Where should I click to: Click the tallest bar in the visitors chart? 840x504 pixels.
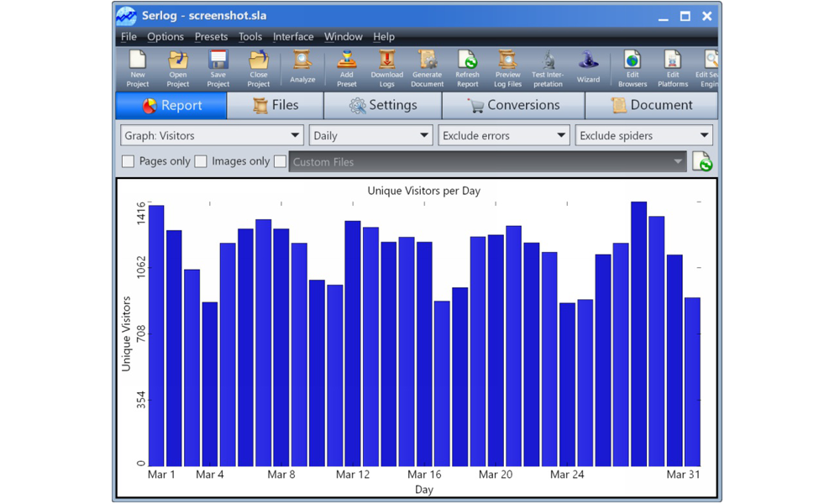[x=638, y=336]
